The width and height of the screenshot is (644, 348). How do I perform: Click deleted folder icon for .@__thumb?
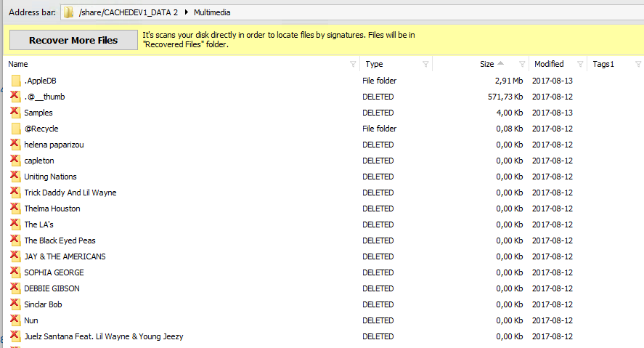(x=15, y=97)
